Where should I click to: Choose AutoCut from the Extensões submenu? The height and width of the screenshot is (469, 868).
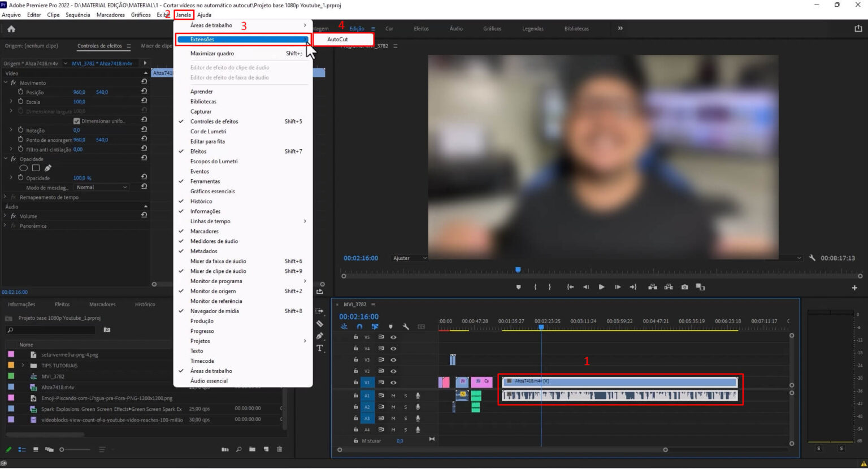[x=338, y=40]
